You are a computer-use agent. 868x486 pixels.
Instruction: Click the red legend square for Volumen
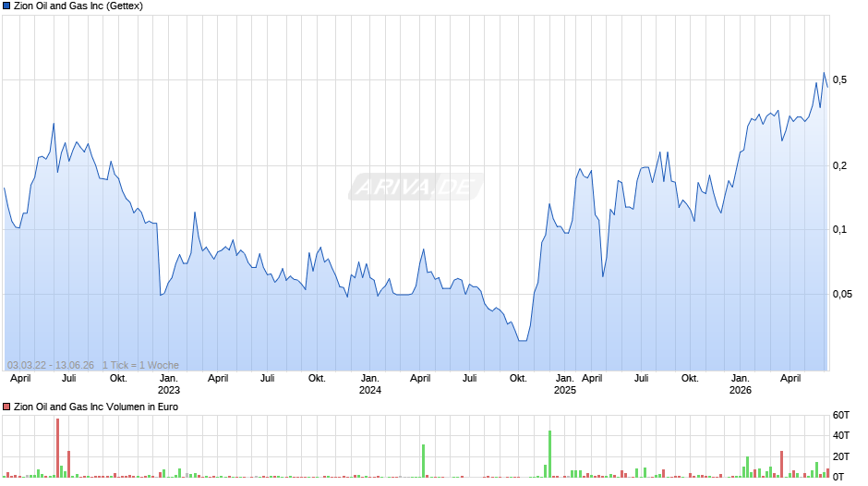(6, 407)
